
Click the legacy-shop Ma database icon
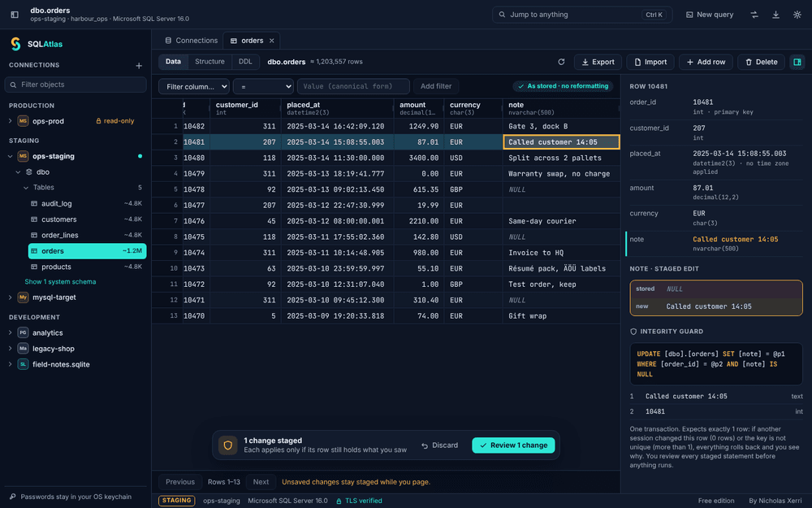pos(23,349)
